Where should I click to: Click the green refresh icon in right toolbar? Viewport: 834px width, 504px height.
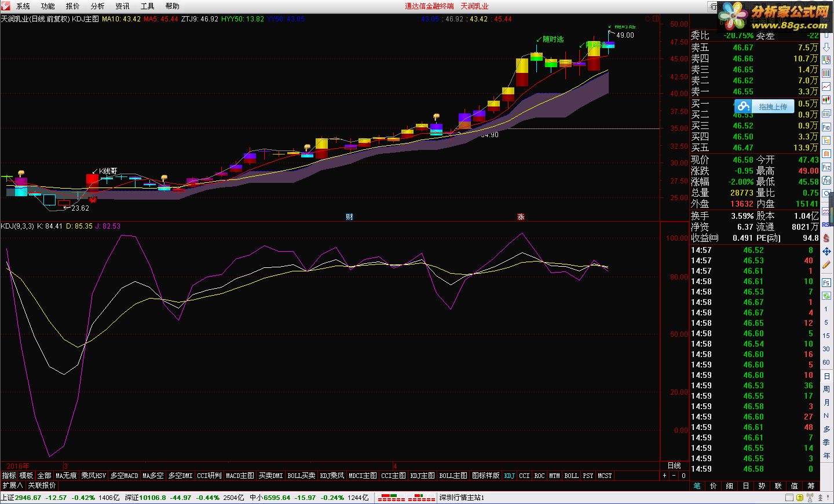click(826, 295)
